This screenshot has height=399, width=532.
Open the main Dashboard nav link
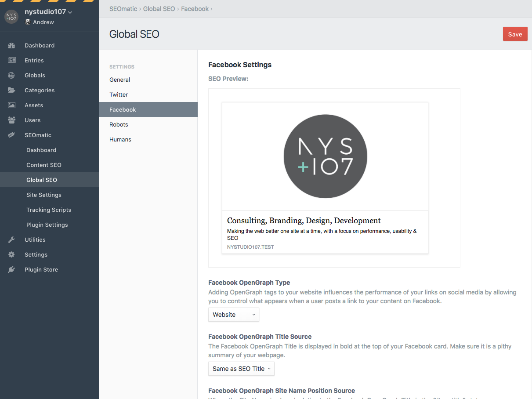click(40, 45)
